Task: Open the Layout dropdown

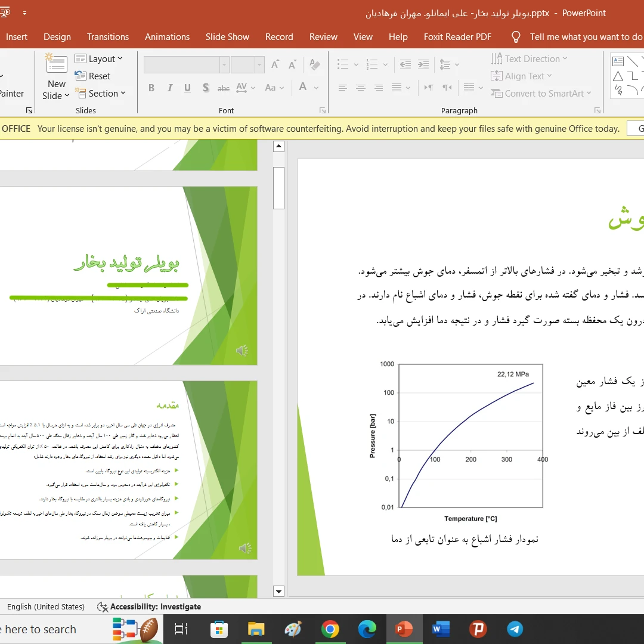Action: tap(99, 59)
